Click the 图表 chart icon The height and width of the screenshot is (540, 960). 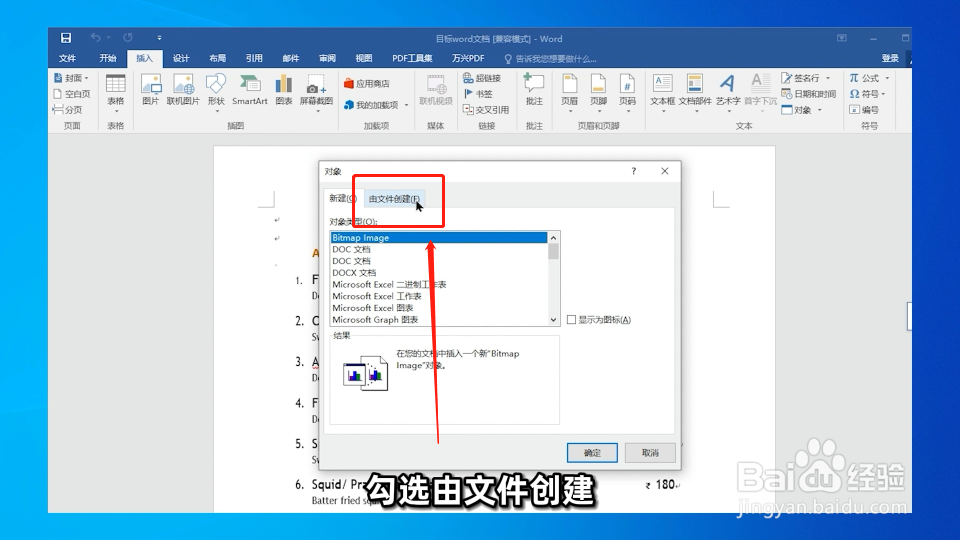click(283, 90)
